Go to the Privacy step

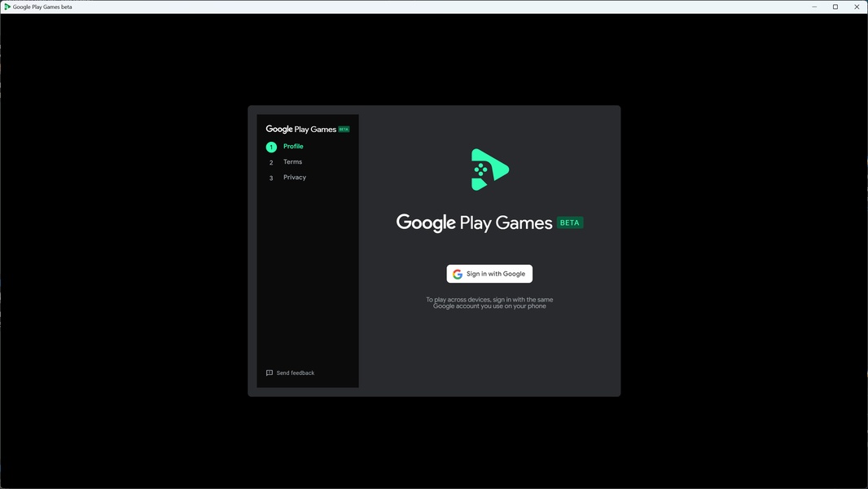[295, 177]
